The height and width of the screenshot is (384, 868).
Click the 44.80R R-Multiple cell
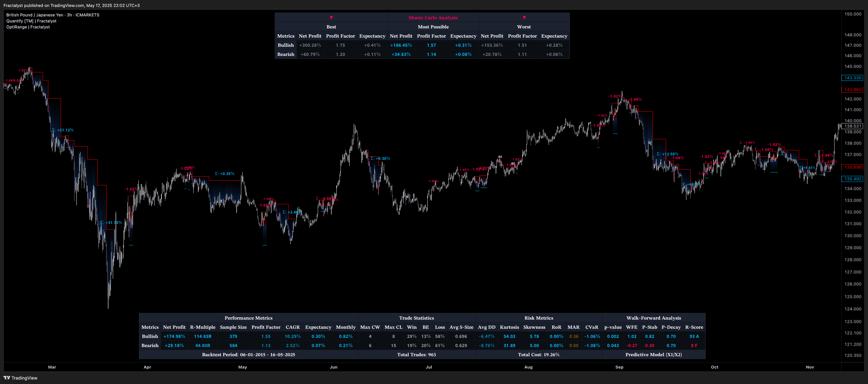click(202, 345)
